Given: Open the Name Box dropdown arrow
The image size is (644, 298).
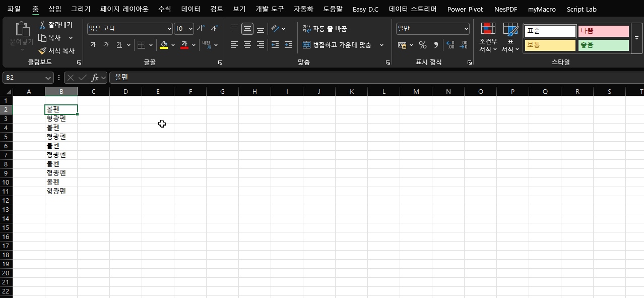Looking at the screenshot, I should (x=48, y=78).
